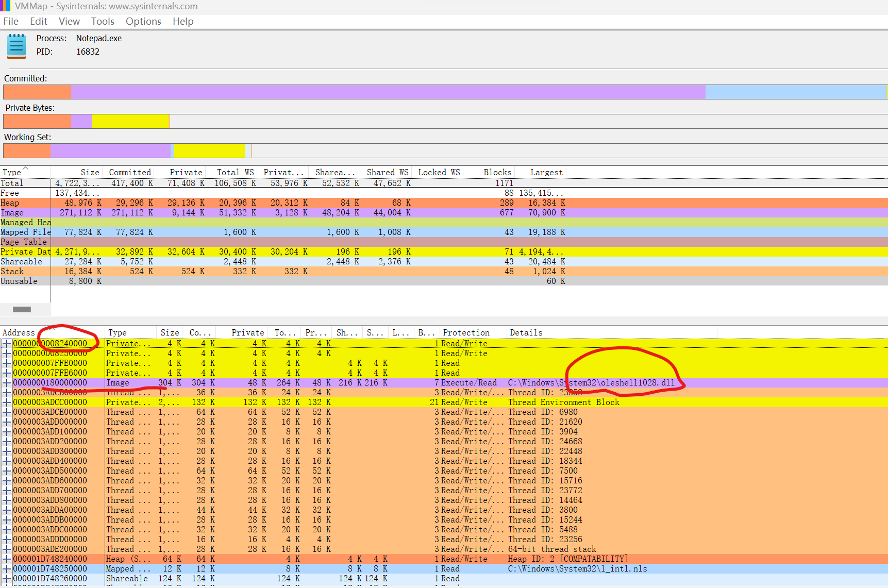The width and height of the screenshot is (888, 588).
Task: Select row with Thread ID: 24668
Action: (444, 442)
